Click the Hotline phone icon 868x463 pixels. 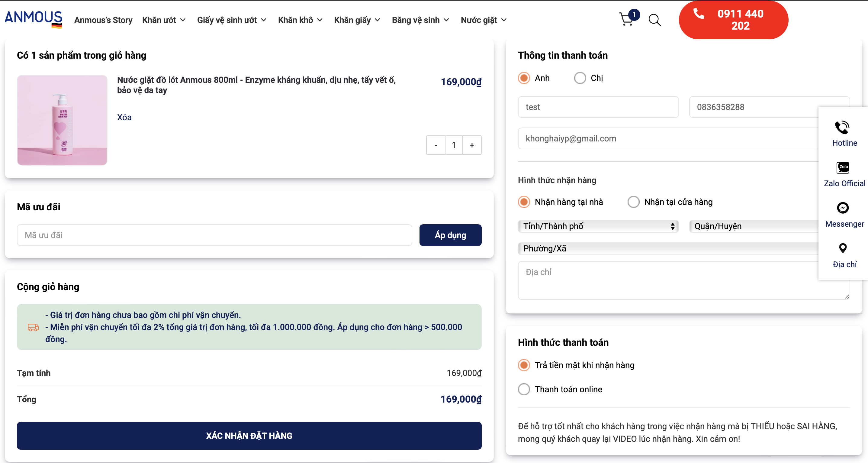coord(842,128)
